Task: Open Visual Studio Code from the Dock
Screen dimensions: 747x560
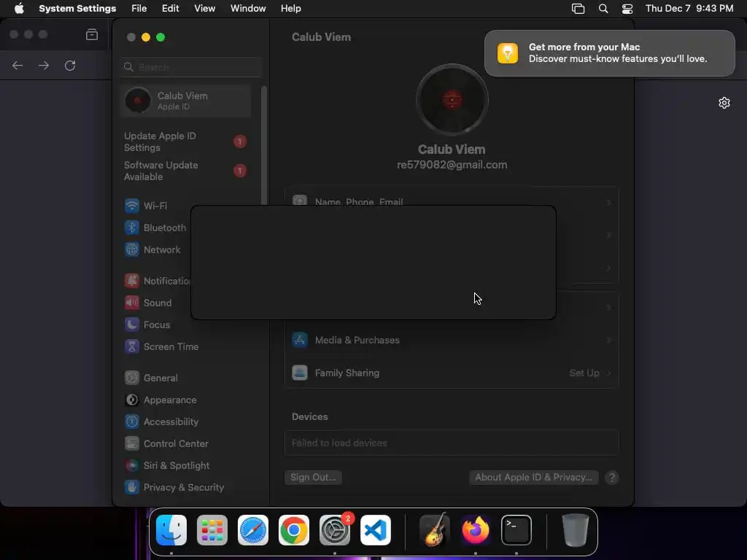Action: [x=376, y=530]
